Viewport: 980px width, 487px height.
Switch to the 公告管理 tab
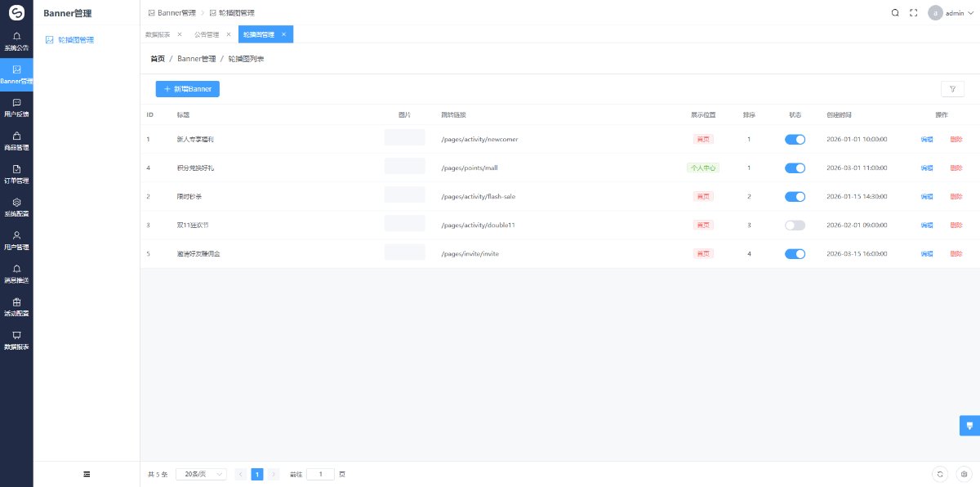tap(207, 34)
